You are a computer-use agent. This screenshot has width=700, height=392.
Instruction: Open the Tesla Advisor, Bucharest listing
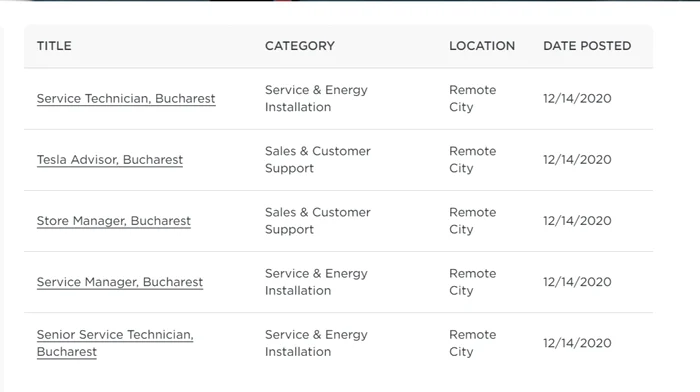110,160
